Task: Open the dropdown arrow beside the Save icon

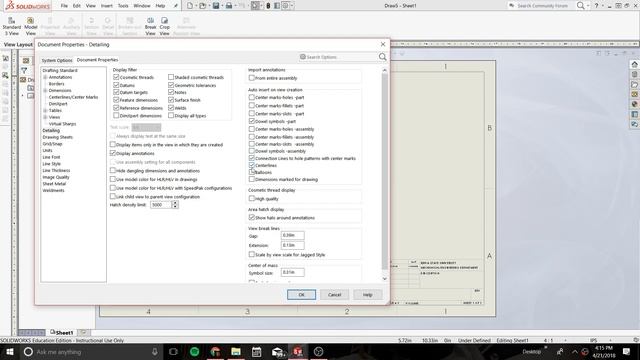Action: 222,6
